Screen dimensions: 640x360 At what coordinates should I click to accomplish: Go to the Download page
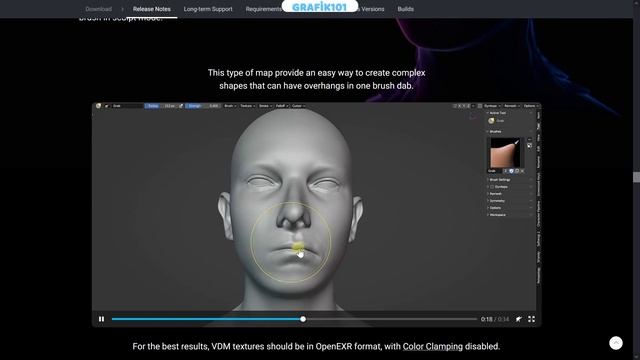[98, 9]
